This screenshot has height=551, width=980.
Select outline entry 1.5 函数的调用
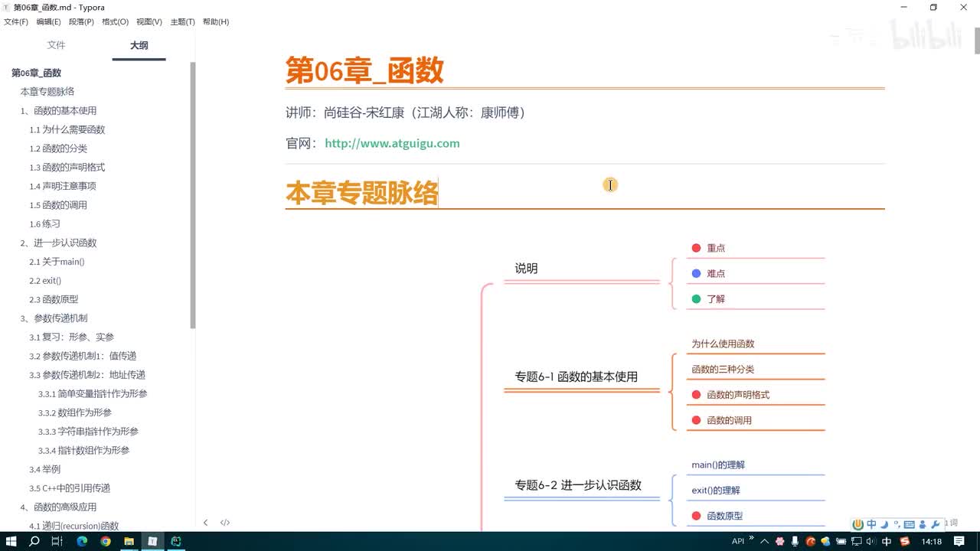[58, 205]
